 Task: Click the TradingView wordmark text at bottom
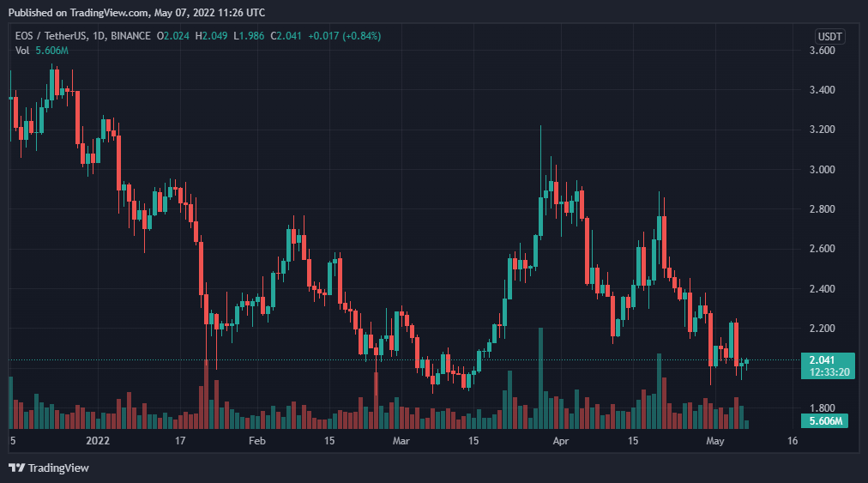58,468
